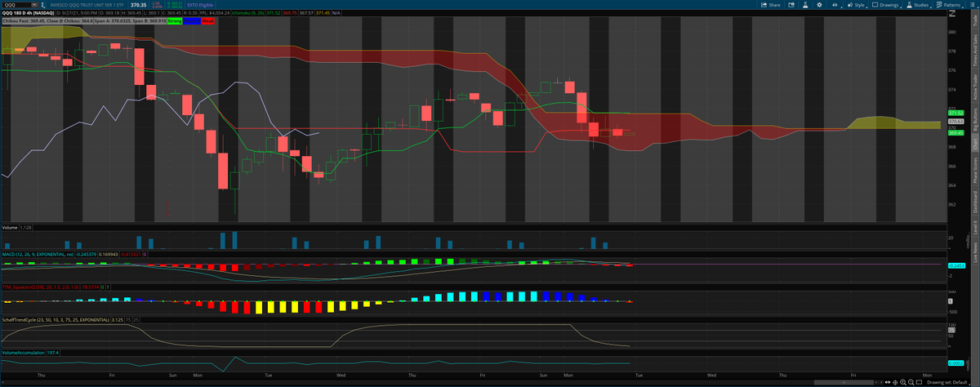
Task: Open the Drawing set: Default selector
Action: coord(947,382)
